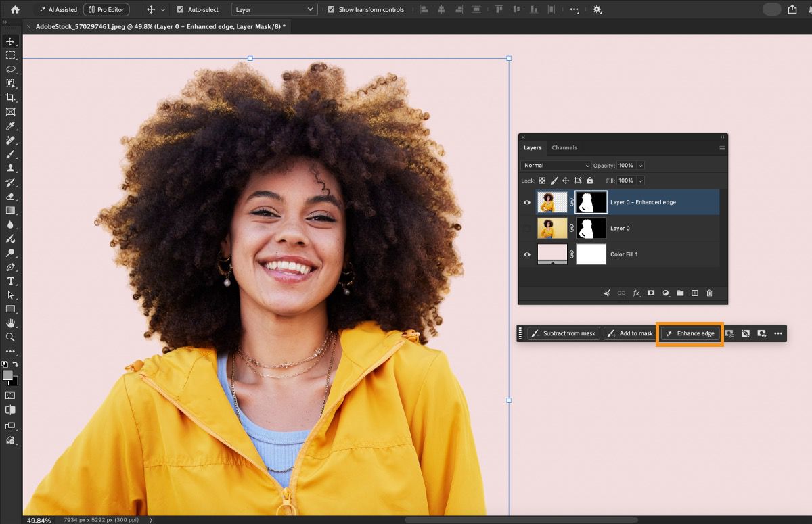This screenshot has width=812, height=524.
Task: Switch to Pro Editor mode
Action: coord(106,9)
